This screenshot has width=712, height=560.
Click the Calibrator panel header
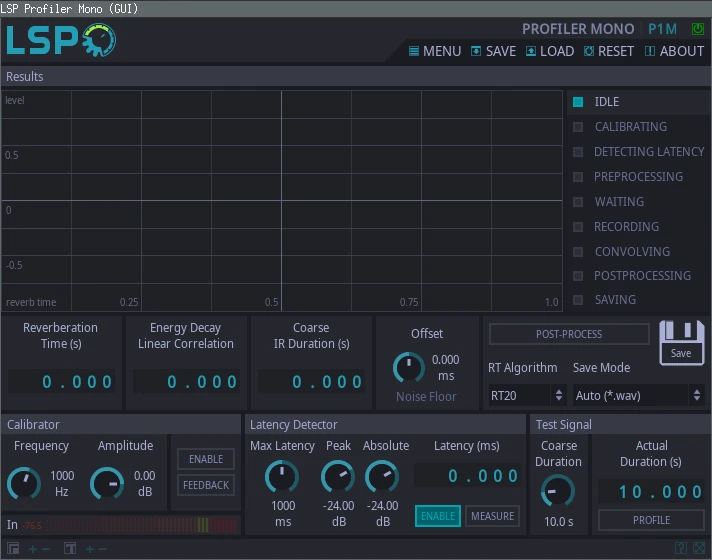point(121,425)
